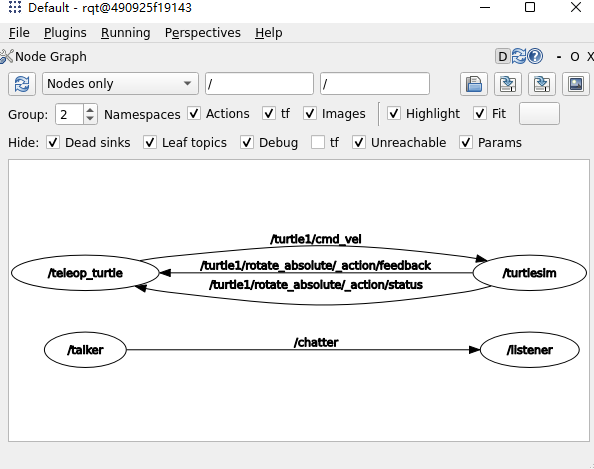Save graph as image icon
This screenshot has height=469, width=594.
click(576, 84)
